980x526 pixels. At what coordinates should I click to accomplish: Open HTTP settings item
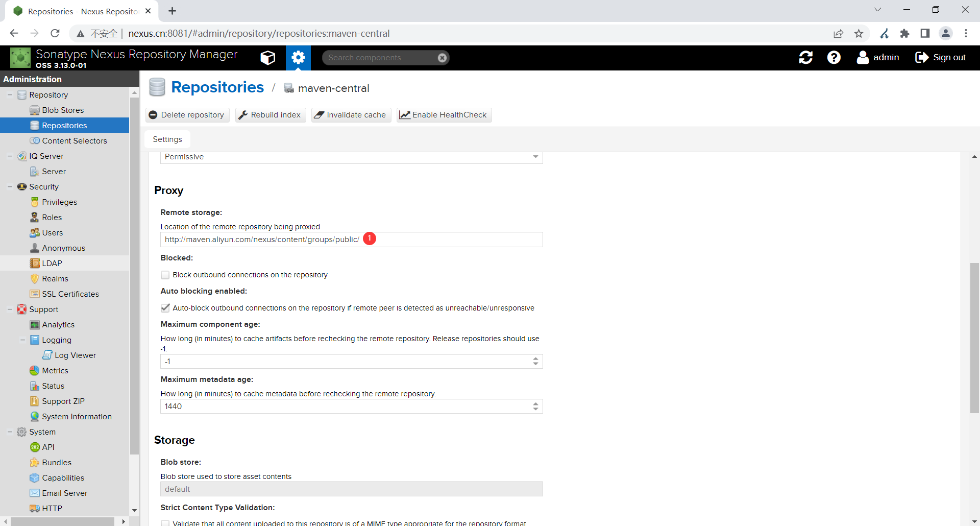(x=52, y=509)
